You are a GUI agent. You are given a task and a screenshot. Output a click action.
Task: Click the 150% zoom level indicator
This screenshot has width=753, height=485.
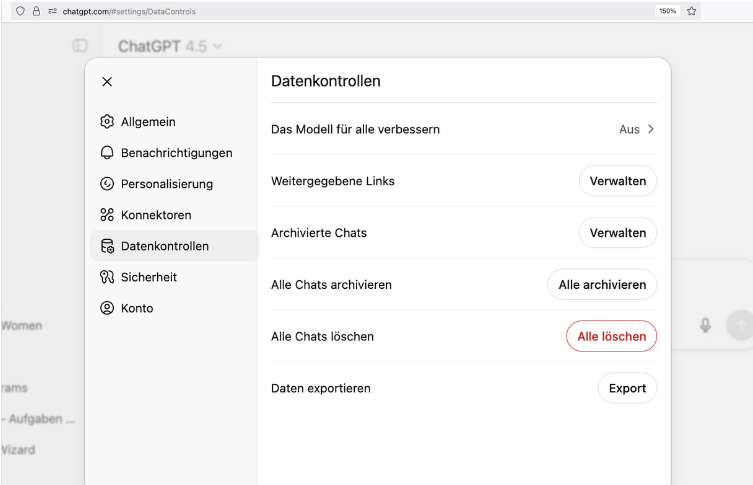[668, 11]
